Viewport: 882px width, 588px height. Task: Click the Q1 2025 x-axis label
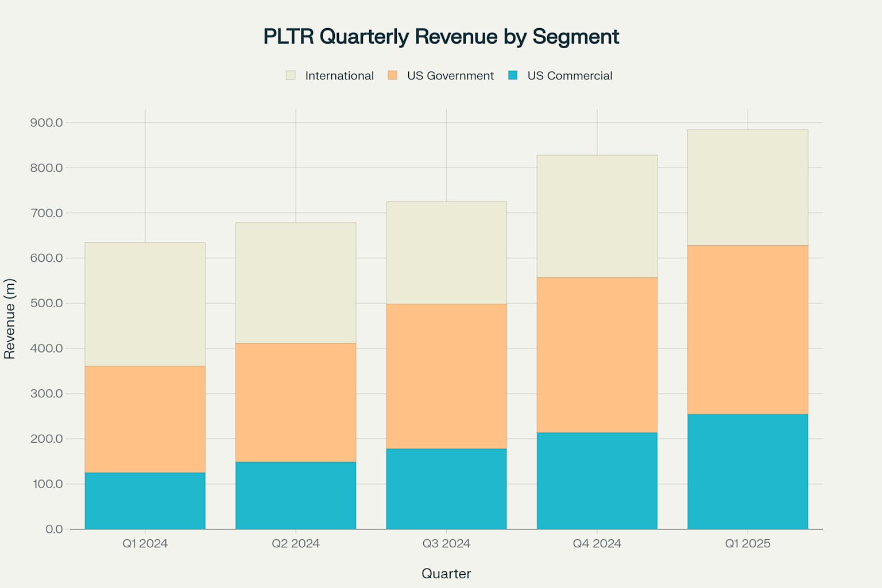748,543
